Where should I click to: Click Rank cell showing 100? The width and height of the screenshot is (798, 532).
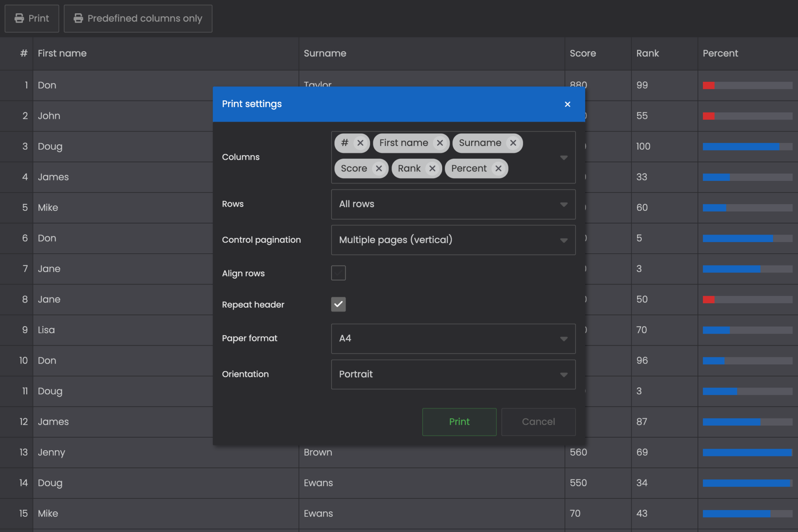[x=664, y=147]
